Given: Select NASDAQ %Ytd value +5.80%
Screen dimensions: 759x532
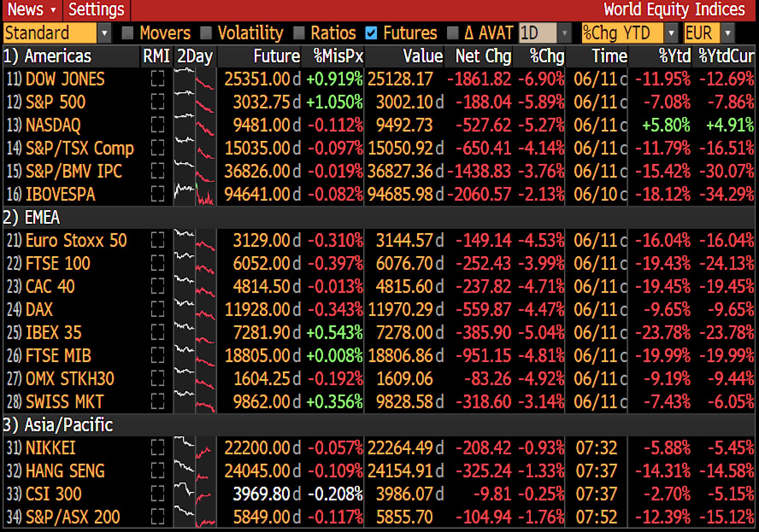Looking at the screenshot, I should [666, 125].
